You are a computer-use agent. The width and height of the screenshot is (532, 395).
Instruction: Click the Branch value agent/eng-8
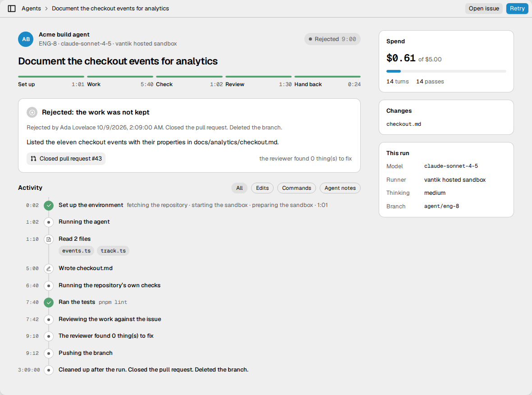point(441,206)
